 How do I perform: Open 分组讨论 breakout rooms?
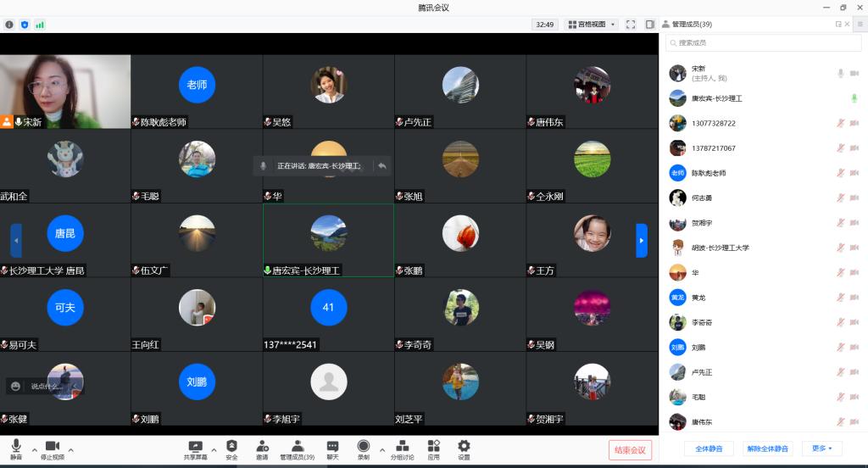402,449
